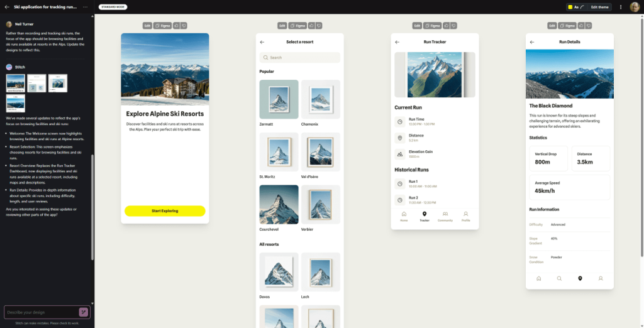This screenshot has width=644, height=328.
Task: Open the hotel welcome thumbnail in Stitch's reply
Action: click(16, 83)
